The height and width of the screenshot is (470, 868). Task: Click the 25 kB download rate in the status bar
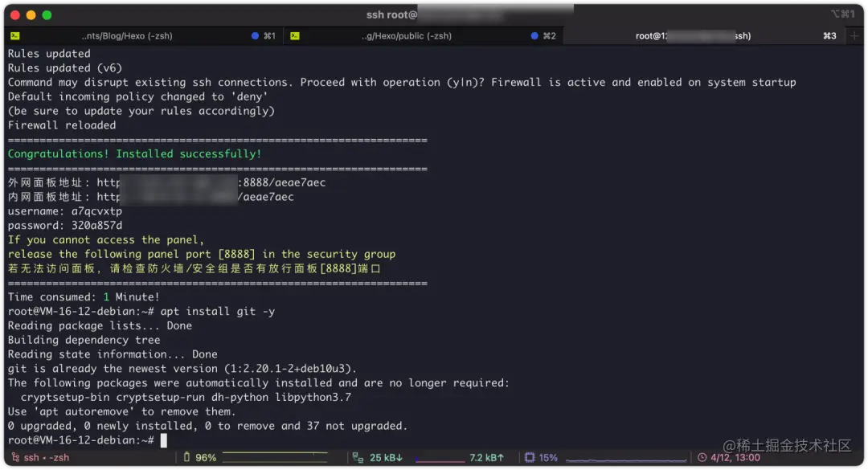click(x=386, y=457)
